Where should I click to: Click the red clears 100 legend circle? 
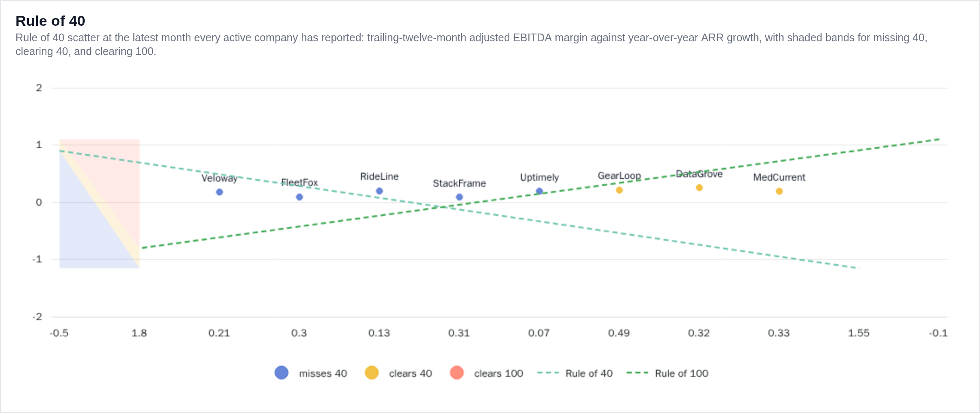click(457, 373)
